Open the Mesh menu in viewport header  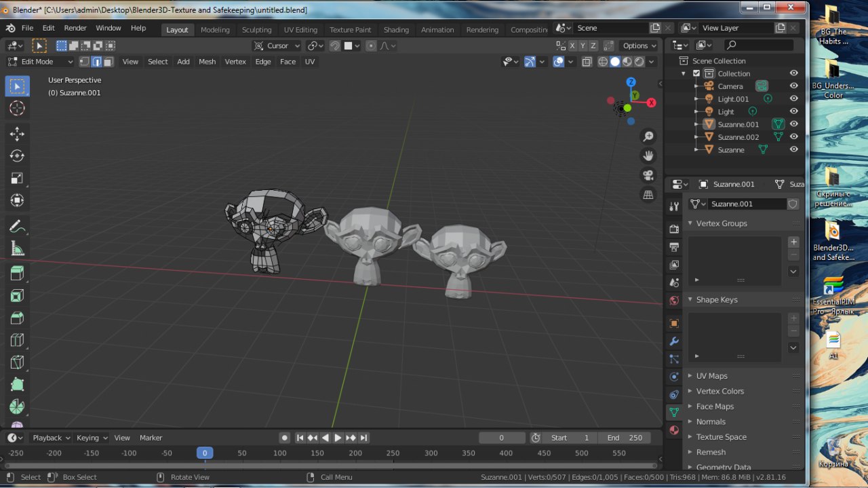click(207, 62)
